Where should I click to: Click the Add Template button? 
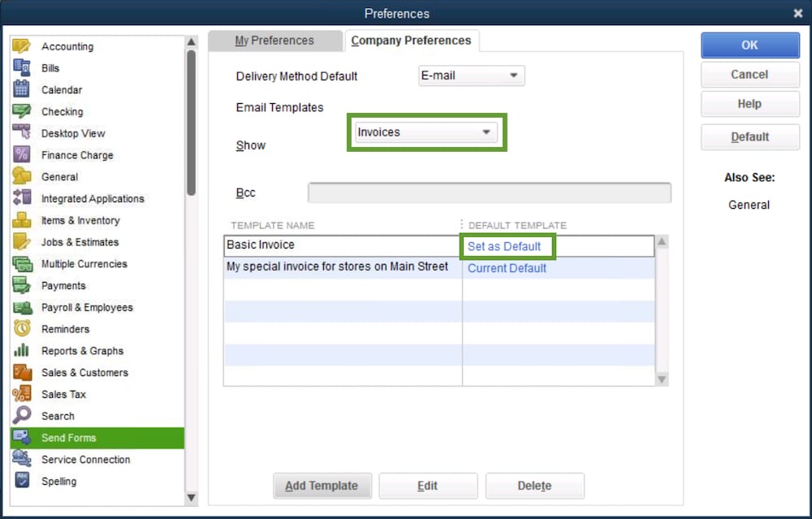tap(322, 486)
